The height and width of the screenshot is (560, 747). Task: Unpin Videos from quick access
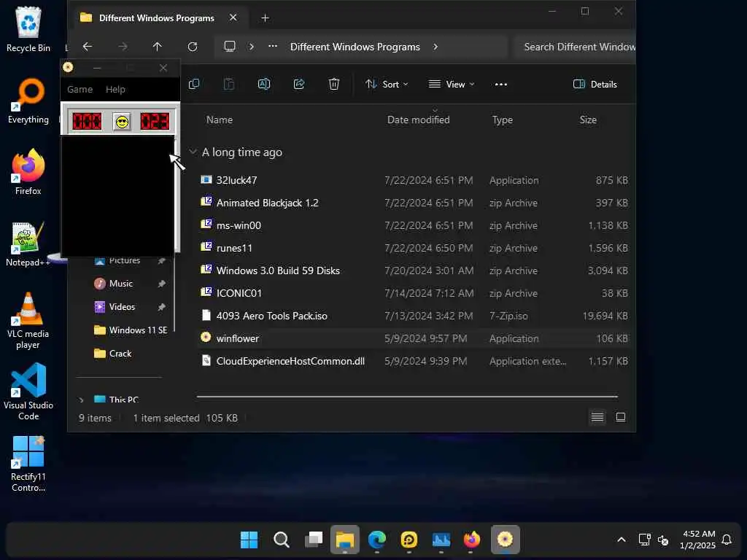tap(161, 307)
